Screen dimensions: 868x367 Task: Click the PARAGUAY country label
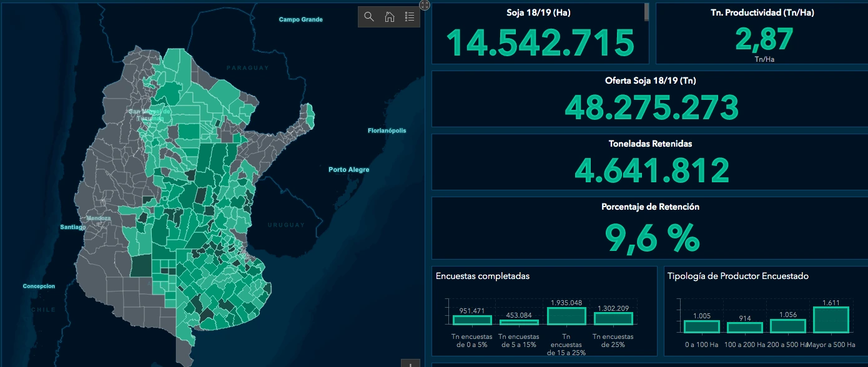click(x=247, y=67)
